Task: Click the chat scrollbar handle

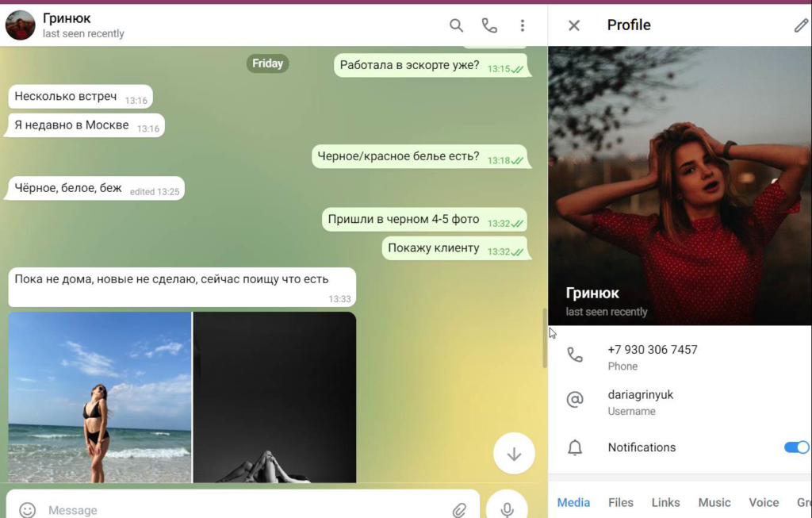Action: (544, 337)
